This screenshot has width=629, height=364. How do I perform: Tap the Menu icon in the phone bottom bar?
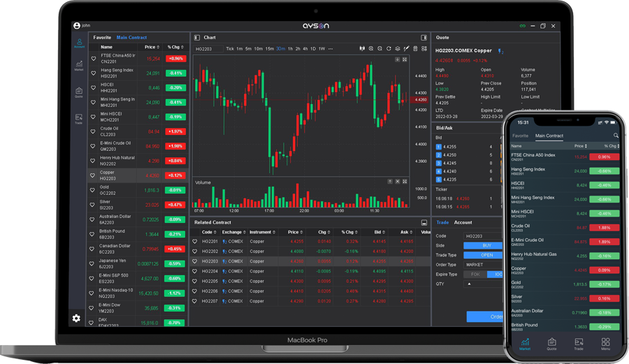pos(605,344)
